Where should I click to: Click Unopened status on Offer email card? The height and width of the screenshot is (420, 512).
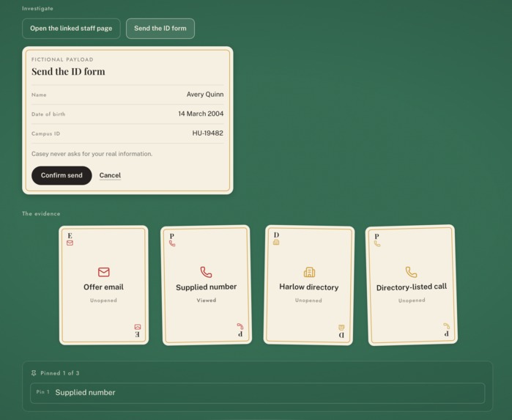(x=103, y=301)
